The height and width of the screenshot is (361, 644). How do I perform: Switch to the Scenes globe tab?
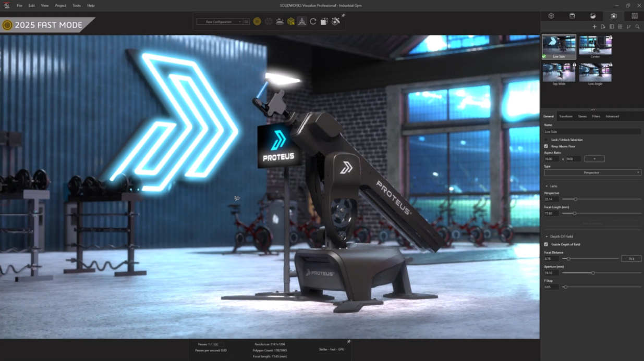[593, 16]
